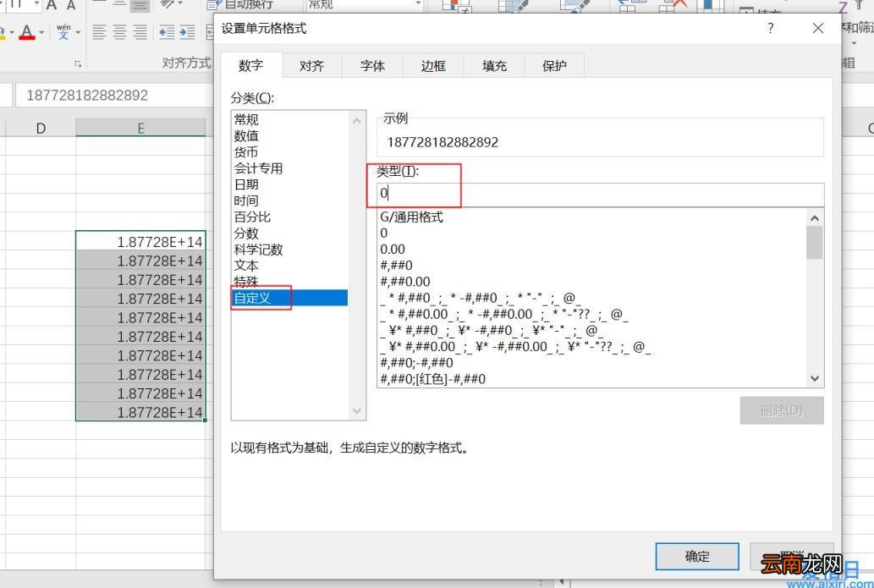
Task: Choose the #,##0;-#,##0 format entry
Action: [x=416, y=363]
